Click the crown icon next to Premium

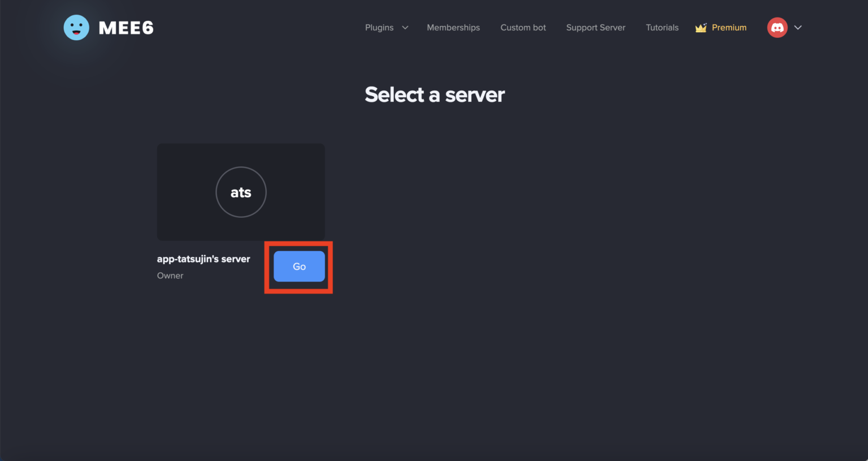[701, 27]
